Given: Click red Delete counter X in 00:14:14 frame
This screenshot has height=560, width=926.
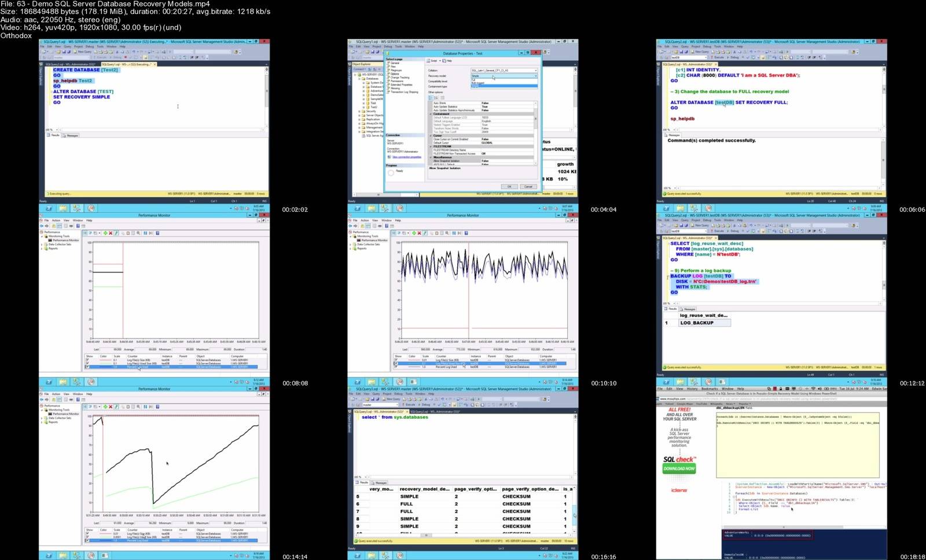Looking at the screenshot, I should click(111, 407).
